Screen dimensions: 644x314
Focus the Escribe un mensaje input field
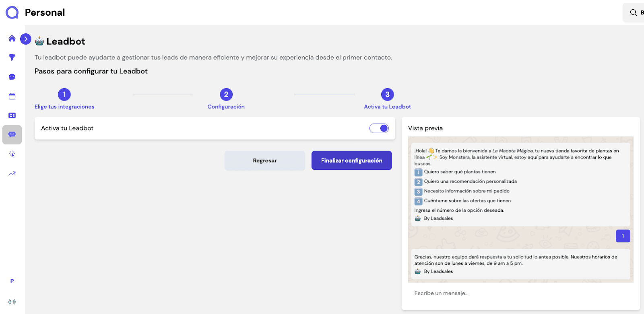[x=521, y=293]
